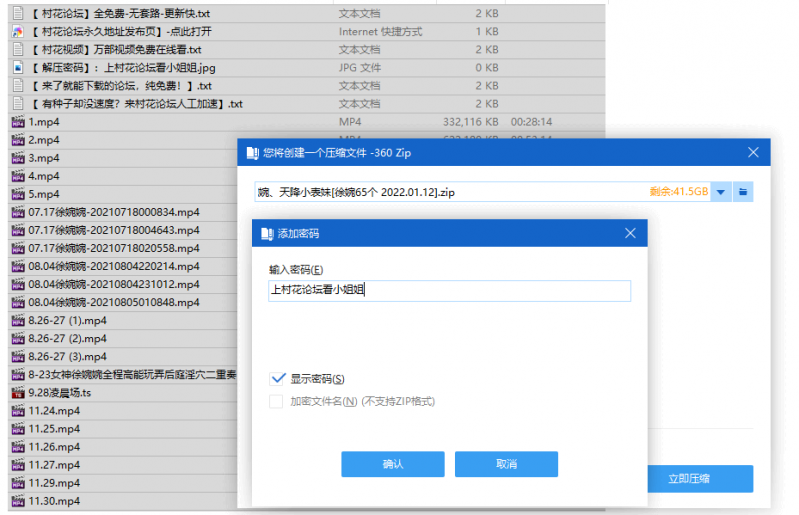Select the JPG image file icon
The image size is (799, 515).
[17, 68]
